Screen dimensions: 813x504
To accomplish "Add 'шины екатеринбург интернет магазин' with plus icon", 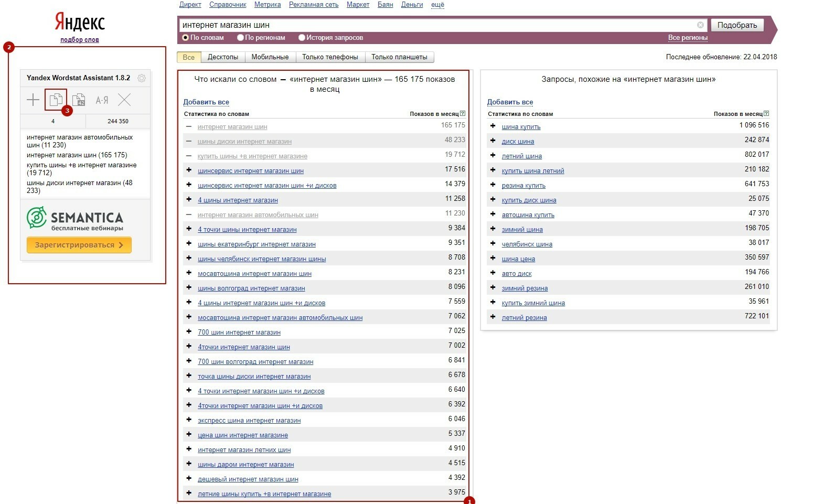I will coord(189,243).
